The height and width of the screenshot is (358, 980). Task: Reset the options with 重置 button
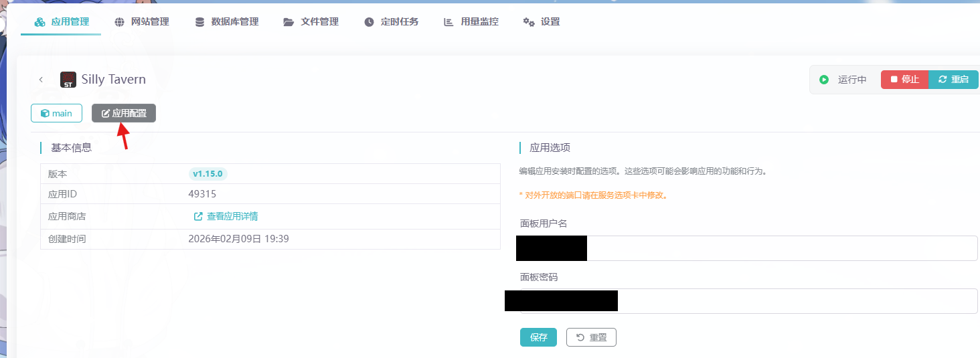point(591,337)
